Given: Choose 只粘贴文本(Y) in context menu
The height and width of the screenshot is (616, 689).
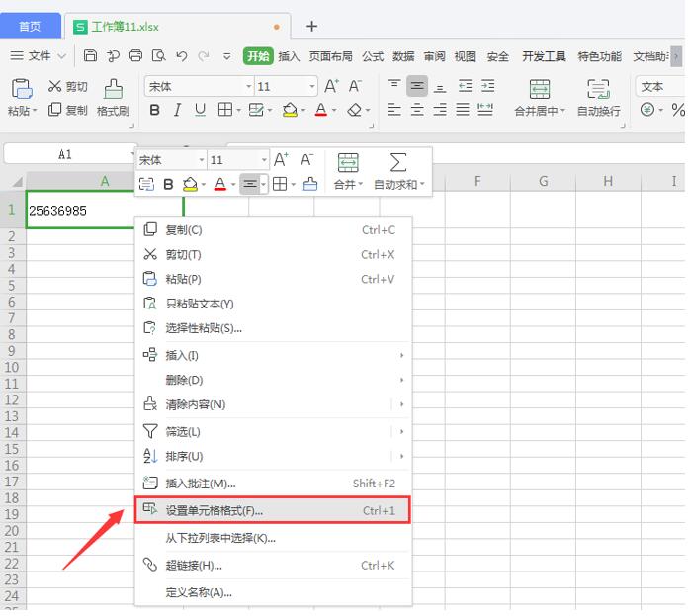Looking at the screenshot, I should click(273, 304).
